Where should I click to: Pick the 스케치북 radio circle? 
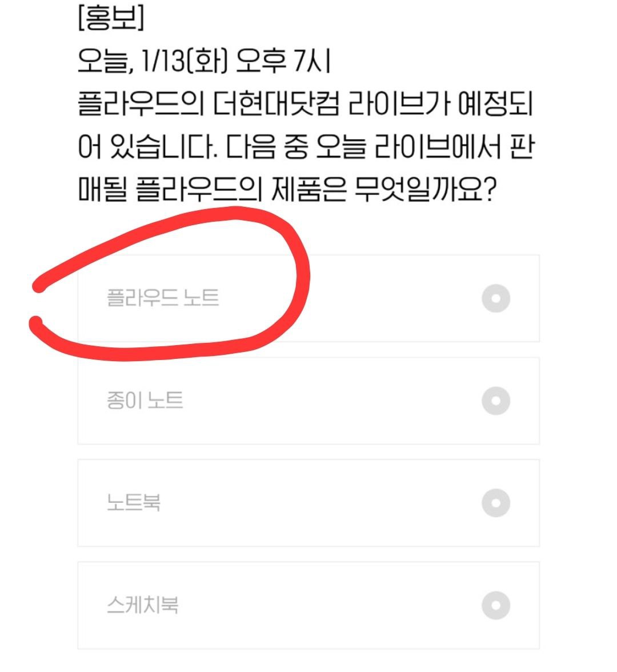(x=496, y=605)
